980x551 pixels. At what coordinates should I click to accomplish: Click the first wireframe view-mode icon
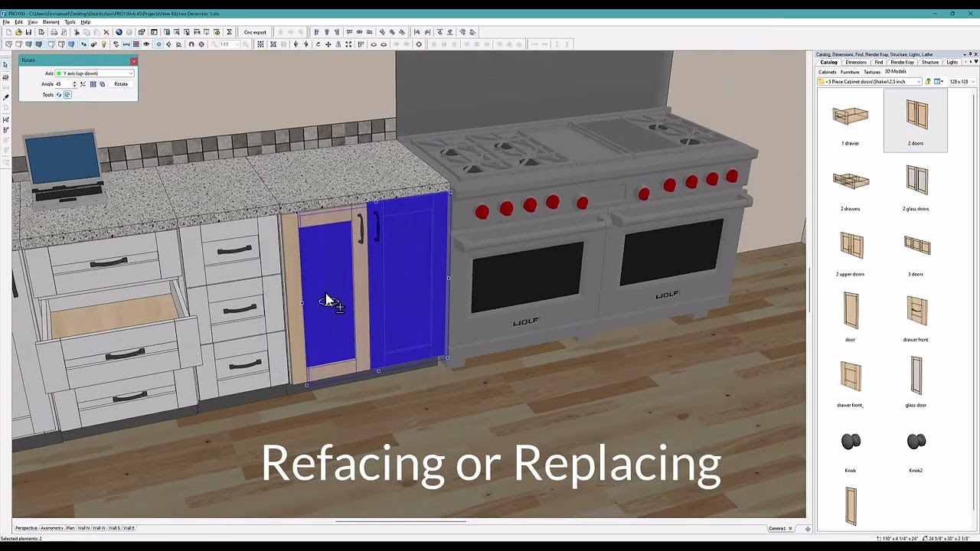[8, 44]
